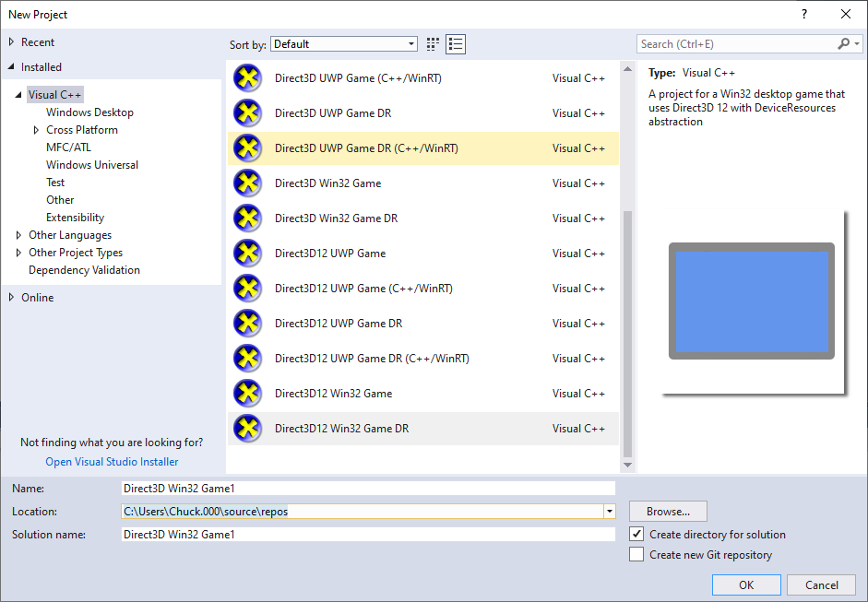Viewport: 868px width, 602px height.
Task: Click the Direct3D UWP Game DR template icon
Action: tap(247, 112)
